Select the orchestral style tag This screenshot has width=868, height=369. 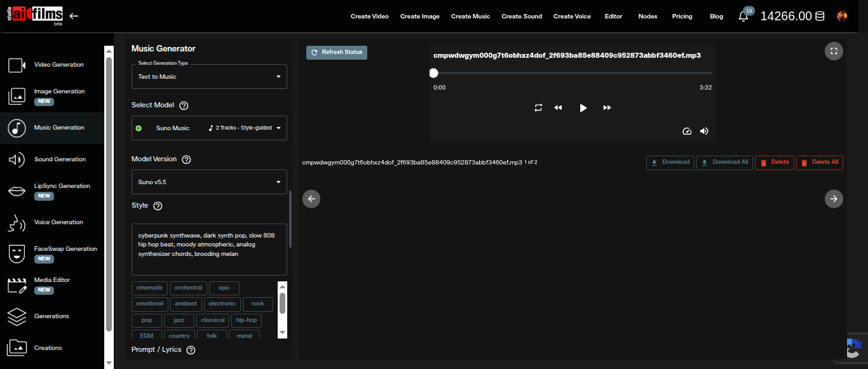[x=189, y=288]
